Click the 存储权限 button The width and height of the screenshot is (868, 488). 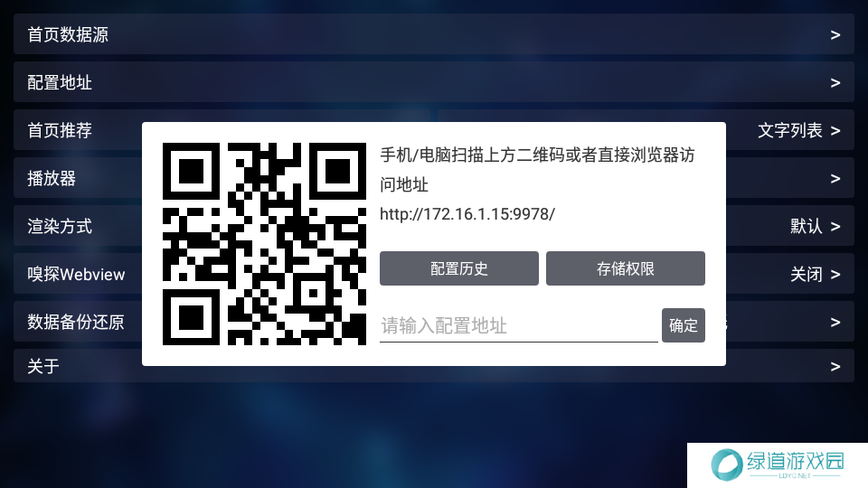626,268
